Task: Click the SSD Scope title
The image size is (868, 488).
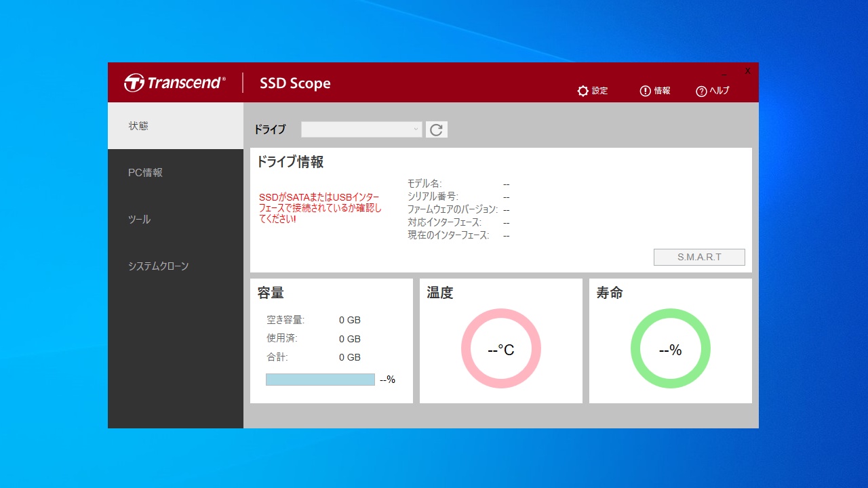Action: [295, 83]
